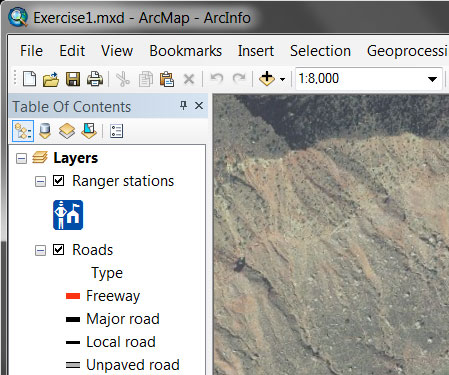Open a map document with folder icon
This screenshot has height=375, width=449.
point(51,79)
